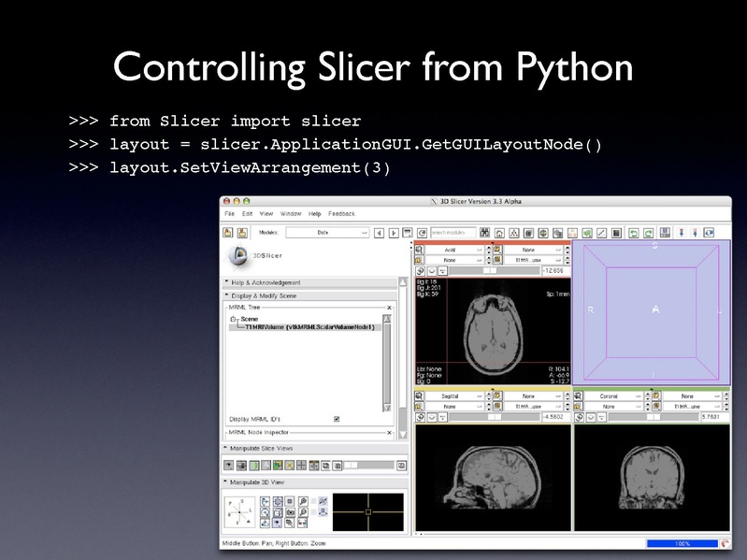Collapse Help & Acknowledgement section

point(309,282)
